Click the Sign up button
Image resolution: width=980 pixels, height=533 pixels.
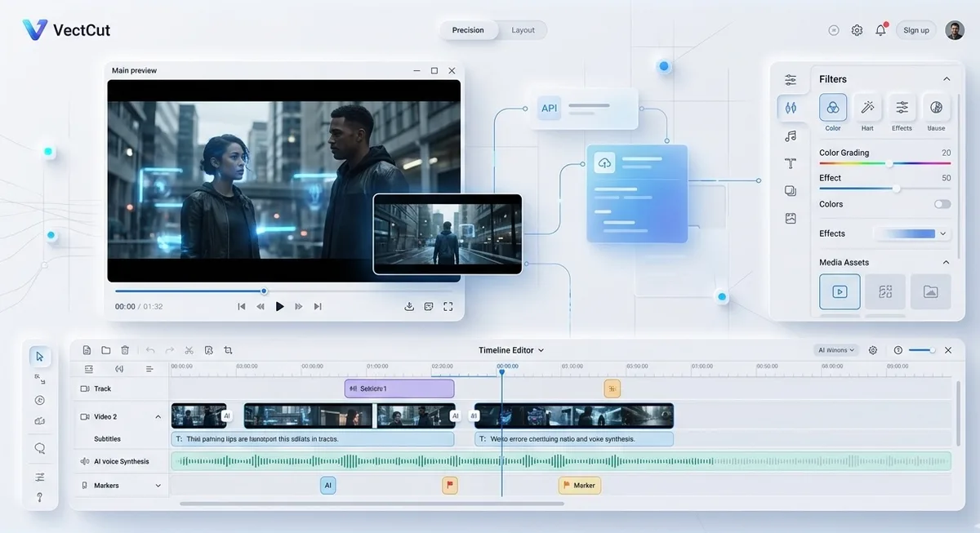915,30
